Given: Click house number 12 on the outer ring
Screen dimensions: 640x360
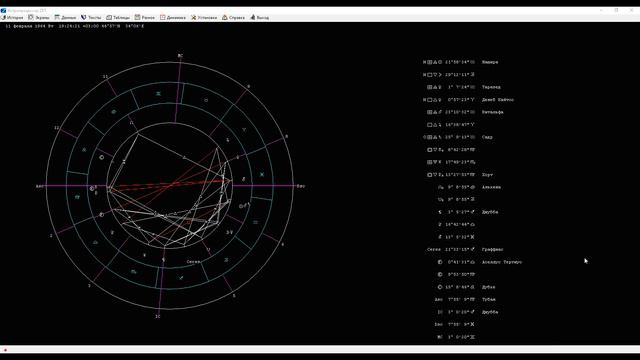Looking at the screenshot, I should point(57,128).
